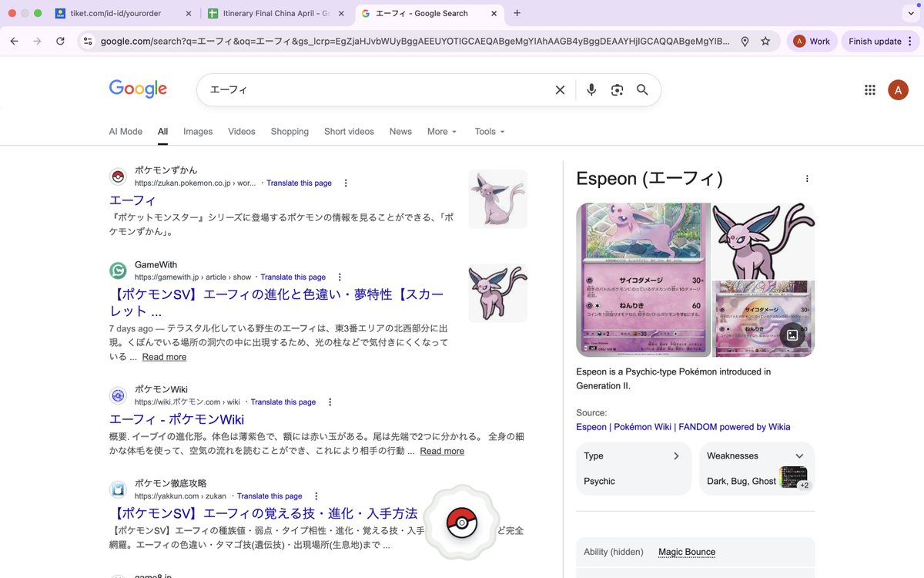Expand the tab search dropdown arrow
Viewport: 924px width, 578px height.
pos(911,14)
